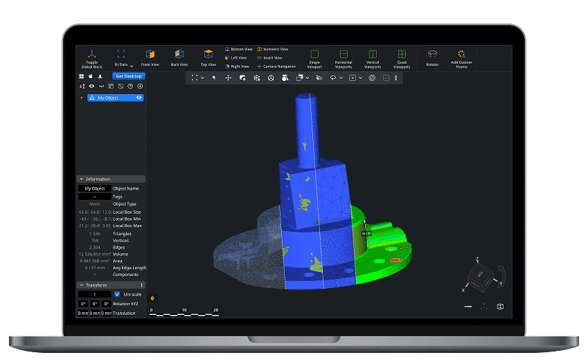The image size is (588, 364).
Task: Select Left View
Action: pos(236,57)
